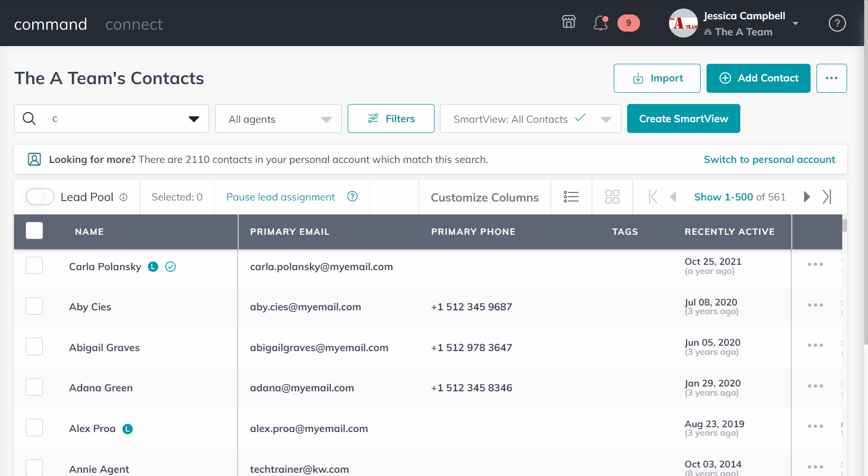Viewport: 868px width, 476px height.
Task: Toggle the Lead Pool switch
Action: (x=40, y=197)
